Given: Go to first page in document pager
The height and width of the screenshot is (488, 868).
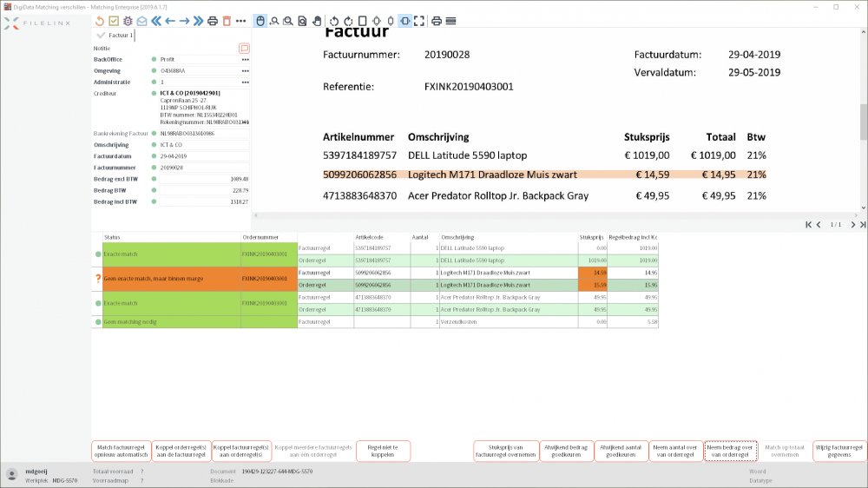Looking at the screenshot, I should pyautogui.click(x=808, y=224).
